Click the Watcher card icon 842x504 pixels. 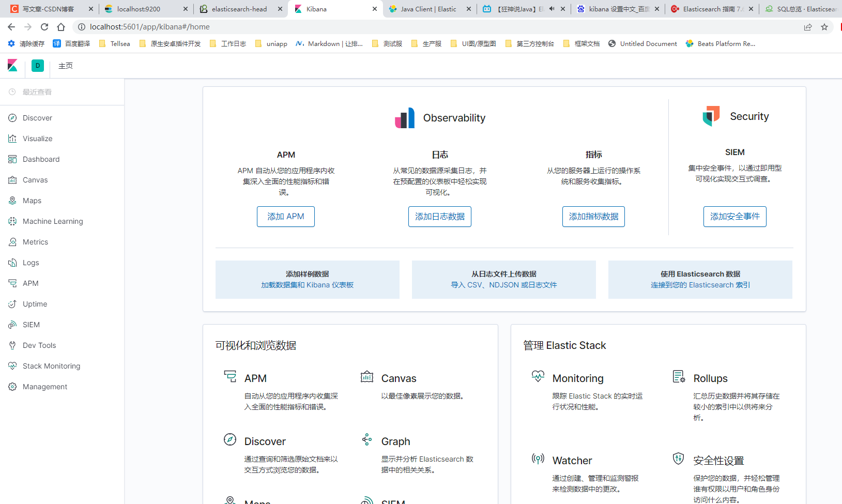point(538,459)
